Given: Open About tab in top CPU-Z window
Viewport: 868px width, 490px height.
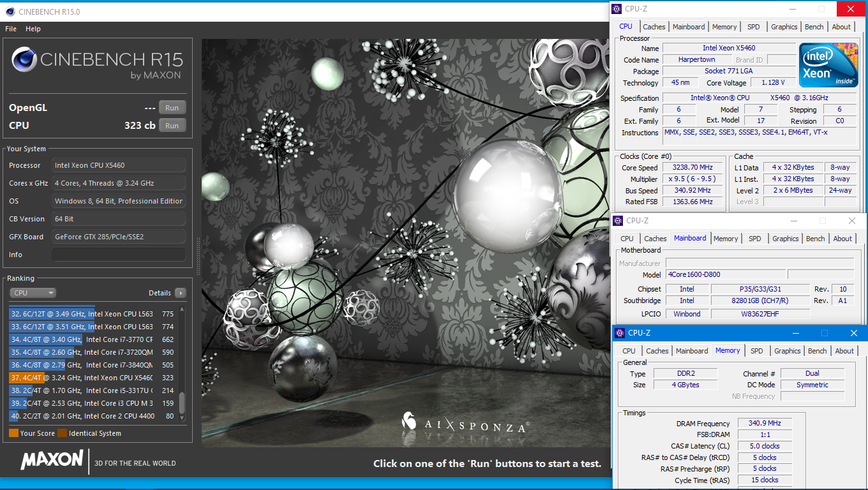Looking at the screenshot, I should [x=841, y=27].
